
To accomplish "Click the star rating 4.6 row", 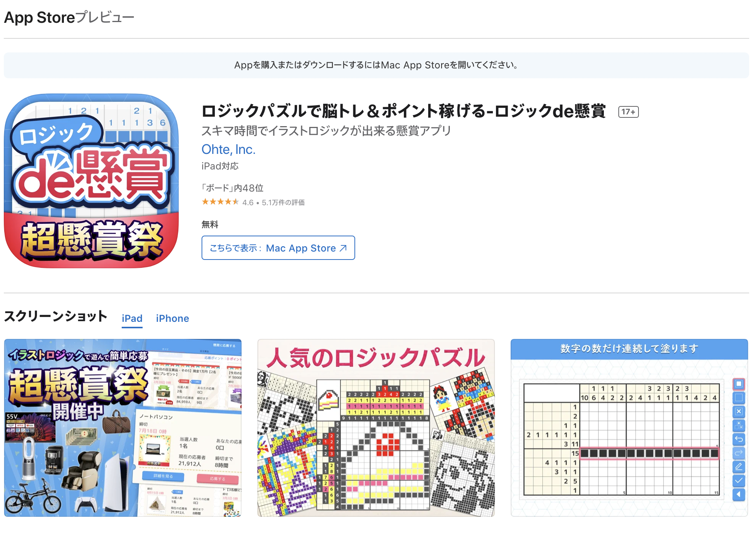I will click(x=253, y=202).
